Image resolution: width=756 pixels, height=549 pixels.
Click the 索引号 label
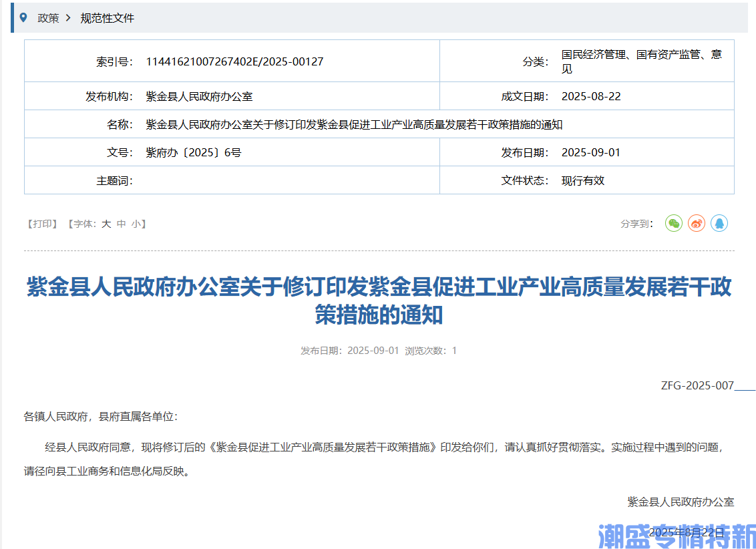114,61
